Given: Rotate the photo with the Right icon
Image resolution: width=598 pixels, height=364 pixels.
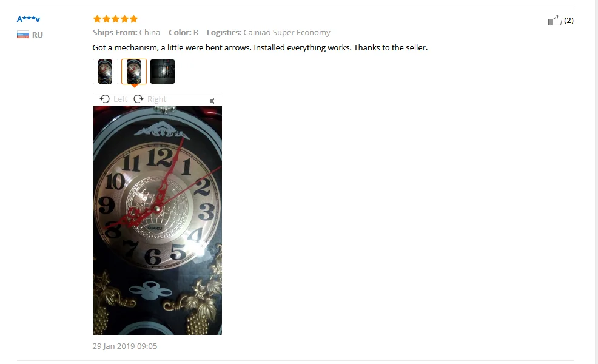Looking at the screenshot, I should point(138,99).
